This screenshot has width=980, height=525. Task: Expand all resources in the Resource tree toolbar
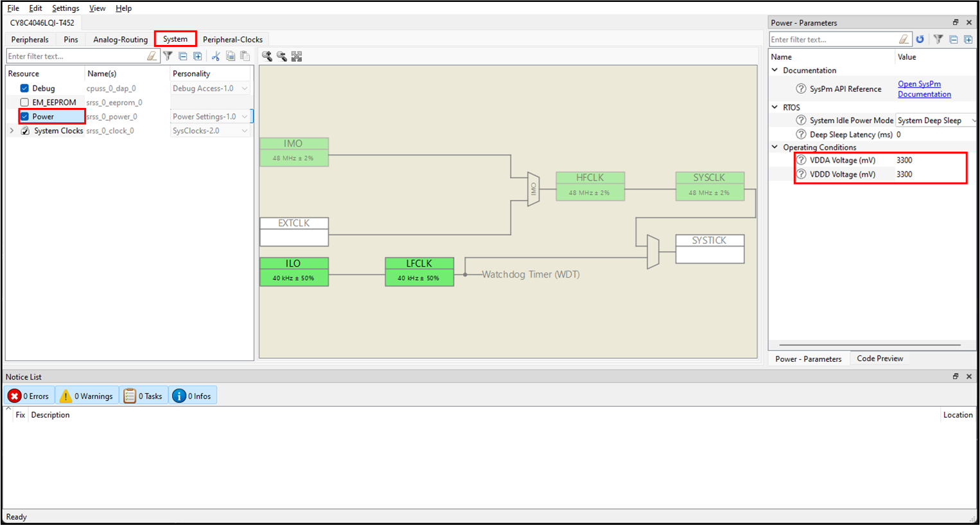[198, 56]
